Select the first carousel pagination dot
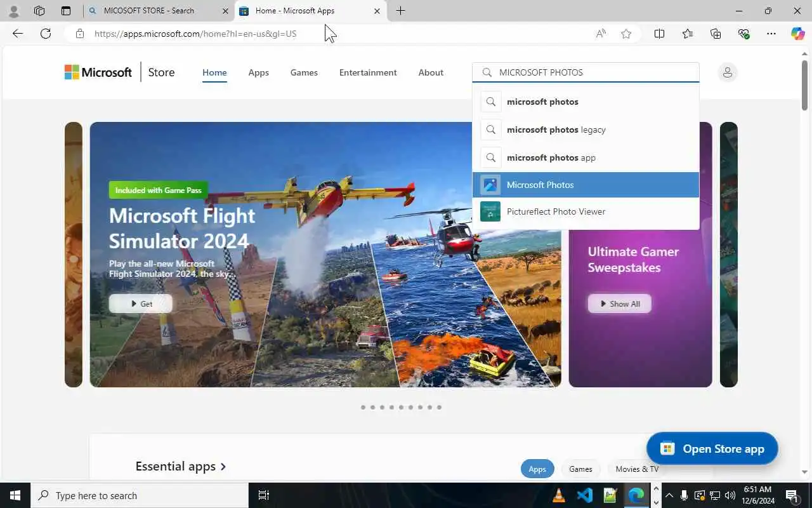The width and height of the screenshot is (812, 508). (363, 407)
